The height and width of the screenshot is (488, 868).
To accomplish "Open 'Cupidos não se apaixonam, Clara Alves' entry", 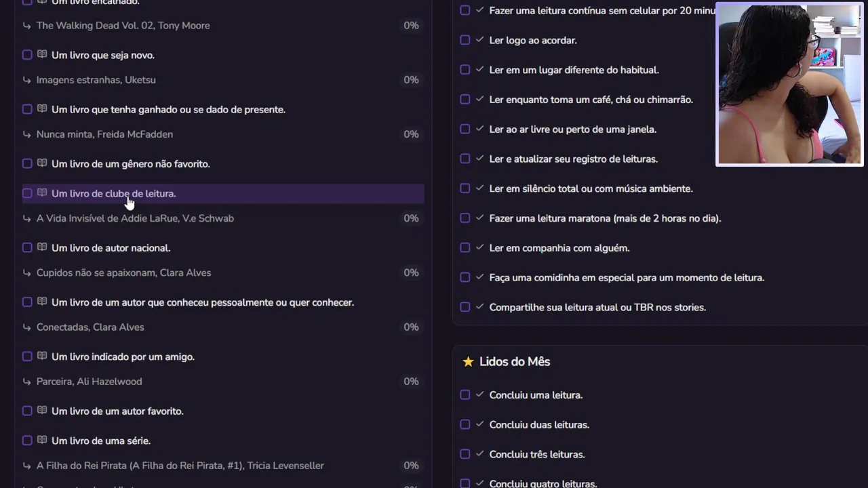I will coord(123,272).
